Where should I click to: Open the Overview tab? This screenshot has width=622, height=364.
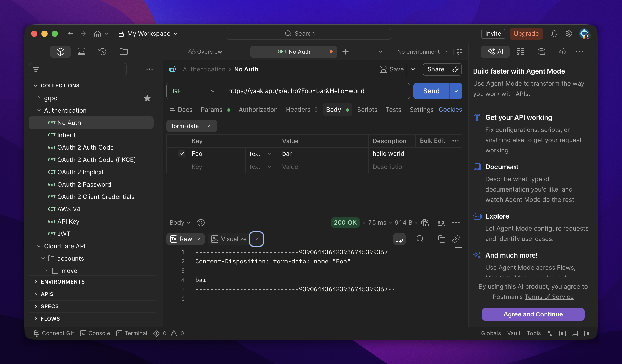tap(205, 52)
